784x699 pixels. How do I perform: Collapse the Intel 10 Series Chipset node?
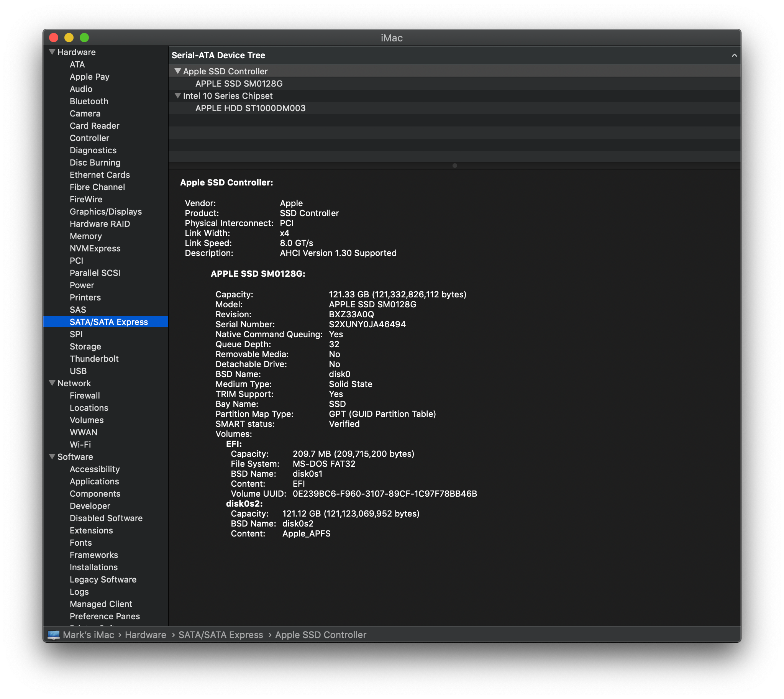[x=177, y=96]
